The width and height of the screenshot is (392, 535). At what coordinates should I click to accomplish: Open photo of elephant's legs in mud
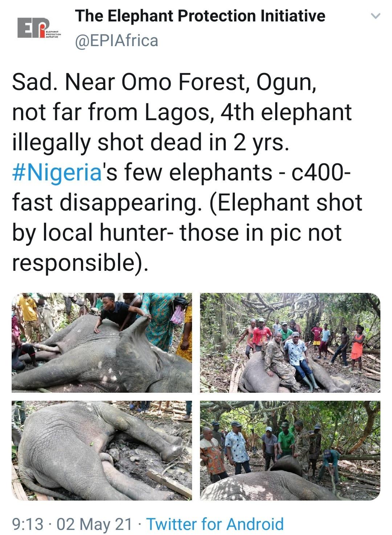coord(102,450)
